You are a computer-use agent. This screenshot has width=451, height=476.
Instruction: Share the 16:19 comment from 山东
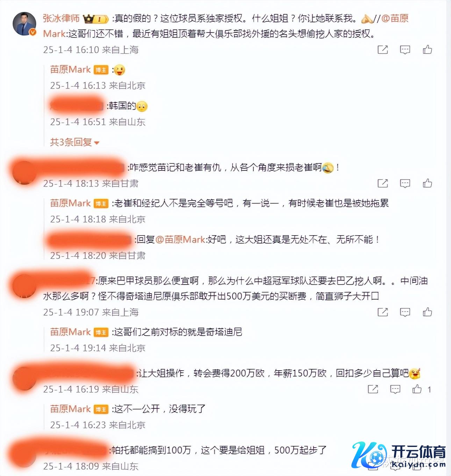click(x=373, y=389)
